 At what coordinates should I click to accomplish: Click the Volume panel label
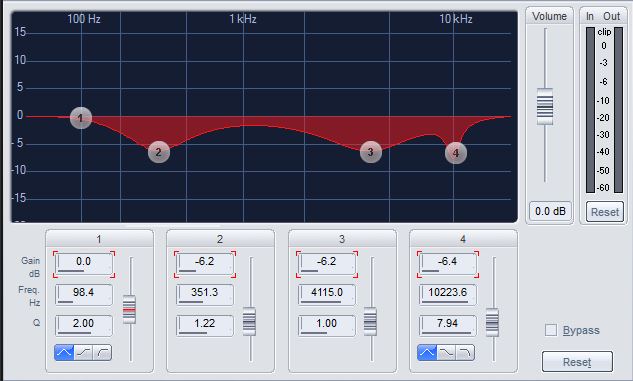click(x=549, y=16)
